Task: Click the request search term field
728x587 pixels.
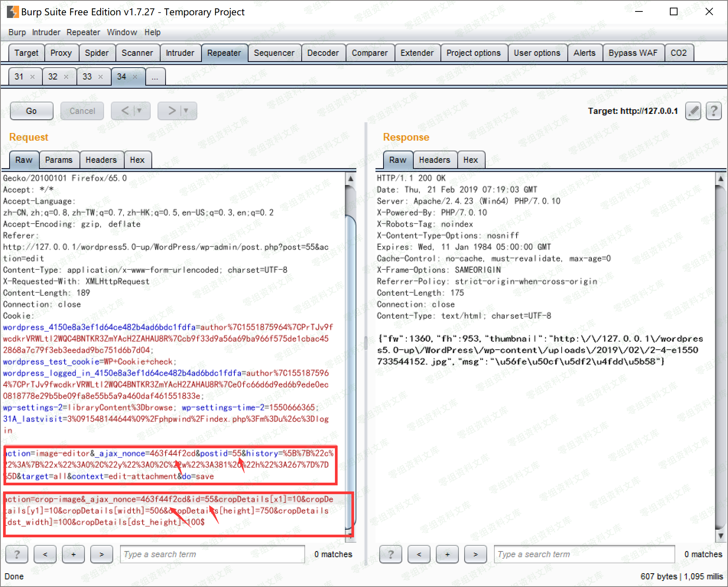Action: 212,554
